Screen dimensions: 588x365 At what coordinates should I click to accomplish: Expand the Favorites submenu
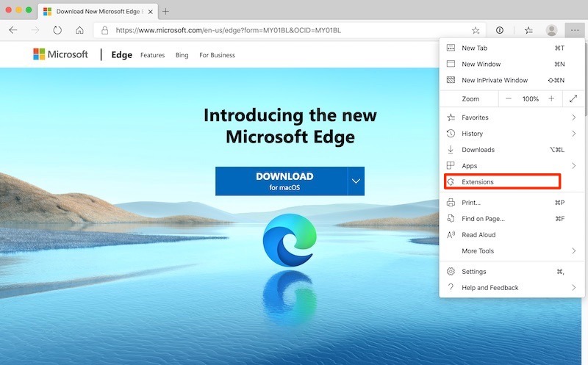coord(512,118)
